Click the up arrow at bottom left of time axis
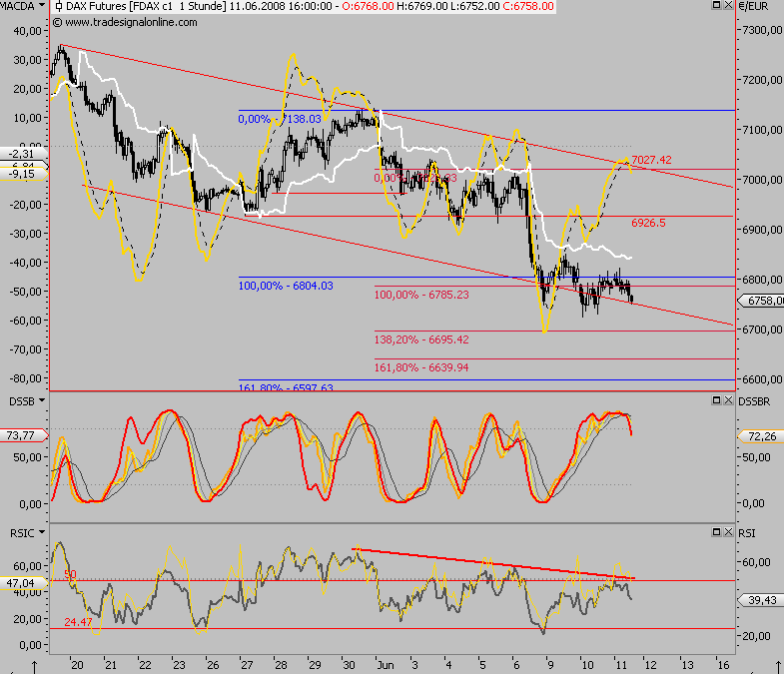The width and height of the screenshot is (784, 674). point(35,667)
